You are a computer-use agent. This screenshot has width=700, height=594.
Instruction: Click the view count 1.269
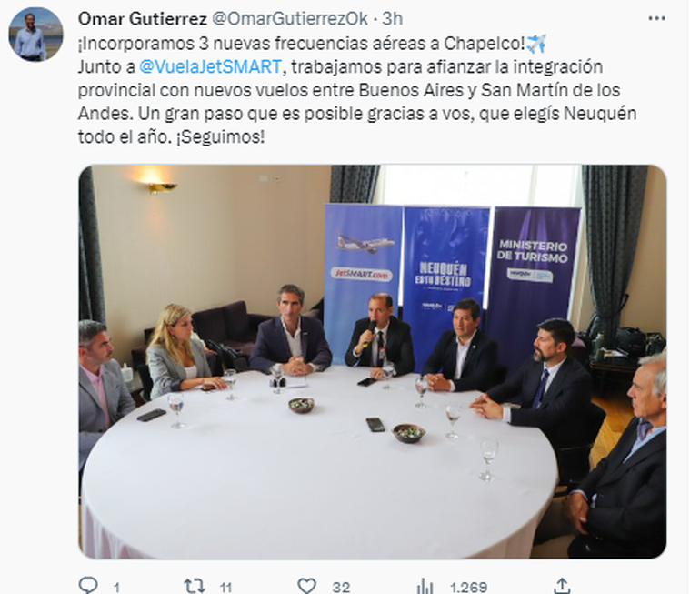pos(468,587)
